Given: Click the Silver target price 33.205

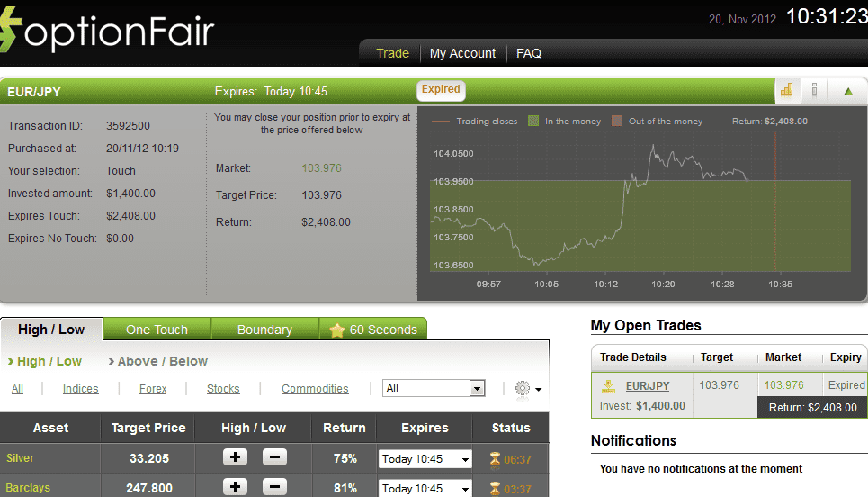Looking at the screenshot, I should (149, 459).
